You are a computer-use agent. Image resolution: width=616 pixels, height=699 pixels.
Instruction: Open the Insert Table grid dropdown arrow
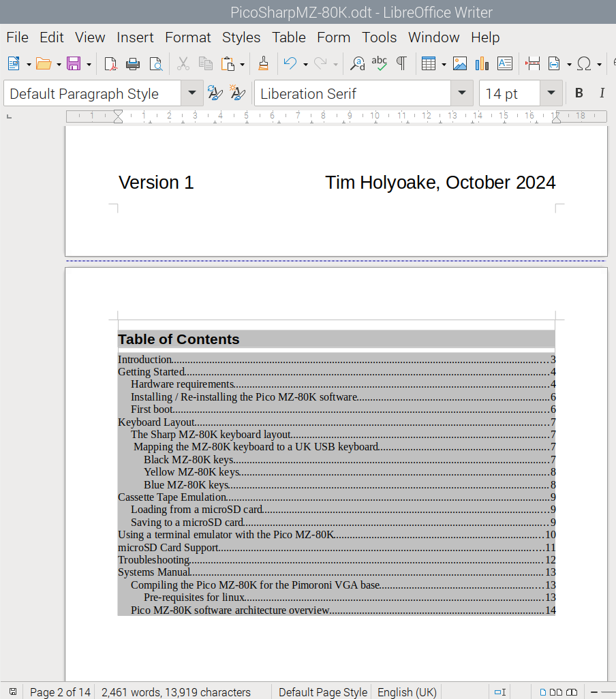pos(444,65)
